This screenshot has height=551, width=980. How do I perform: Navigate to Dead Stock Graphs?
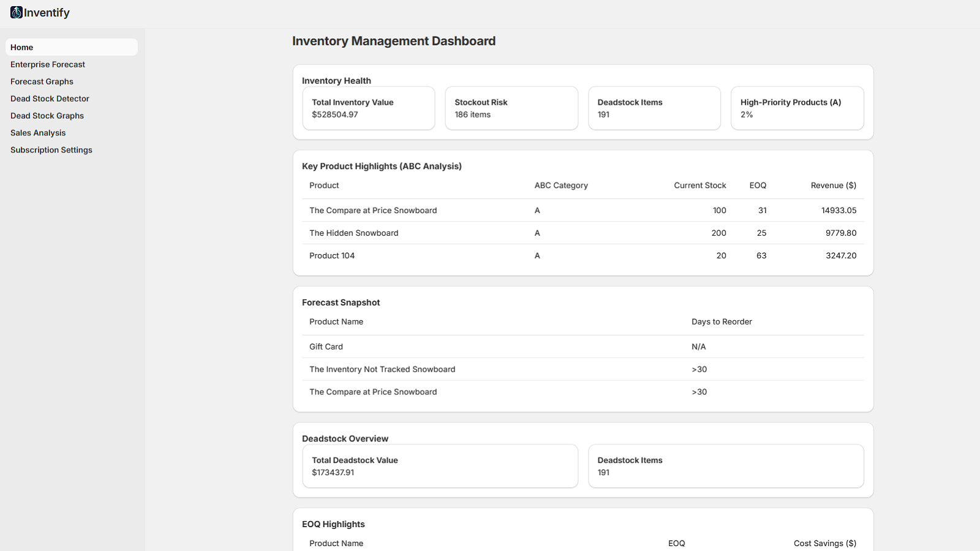(x=47, y=116)
